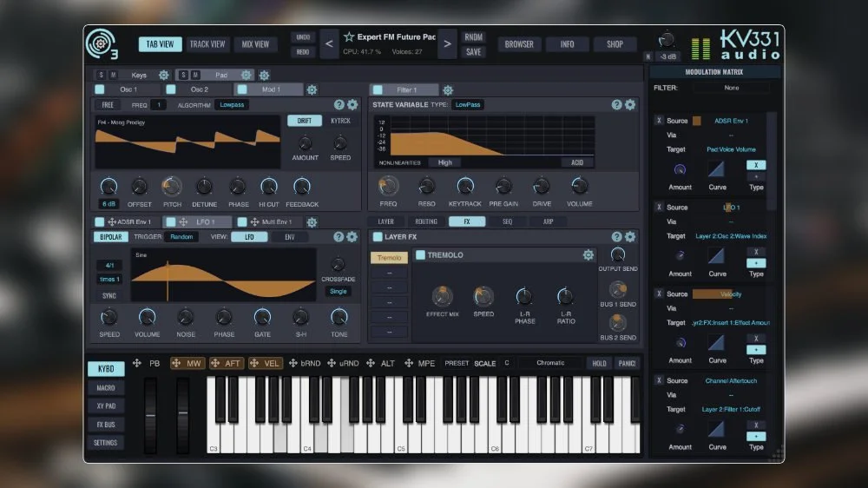Open Modulation Matrix filter None dropdown

731,88
